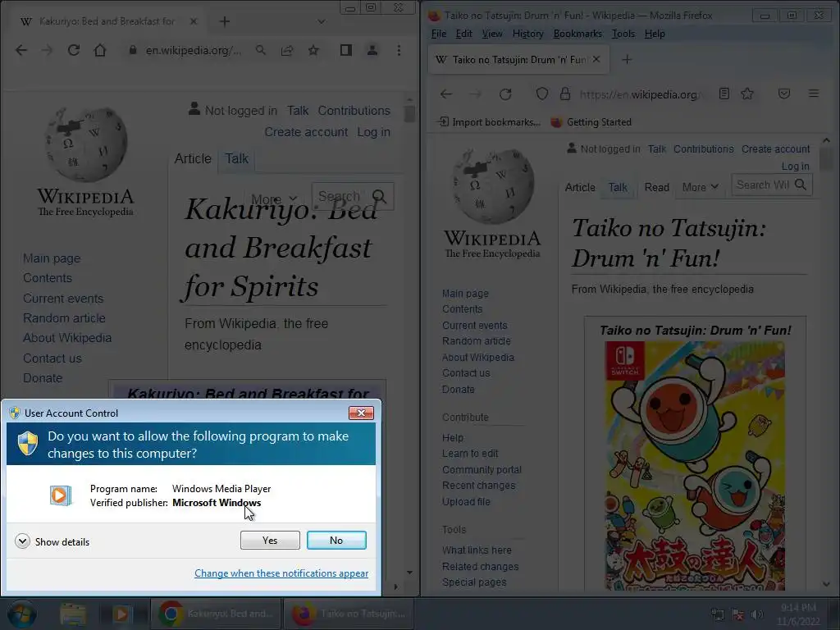Image resolution: width=840 pixels, height=630 pixels.
Task: Close the Kakuriyo Chrome tab
Action: pos(194,21)
